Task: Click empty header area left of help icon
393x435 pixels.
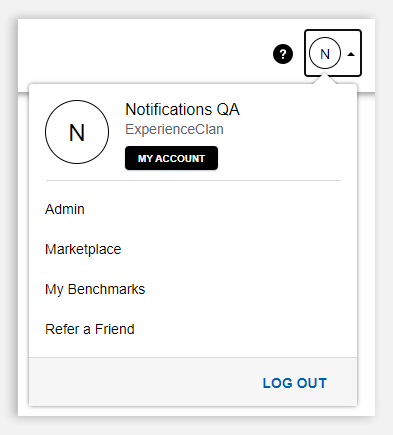Action: 143,54
